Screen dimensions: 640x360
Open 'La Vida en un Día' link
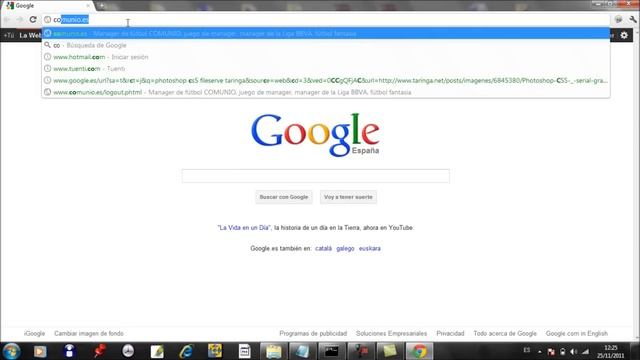[x=244, y=228]
